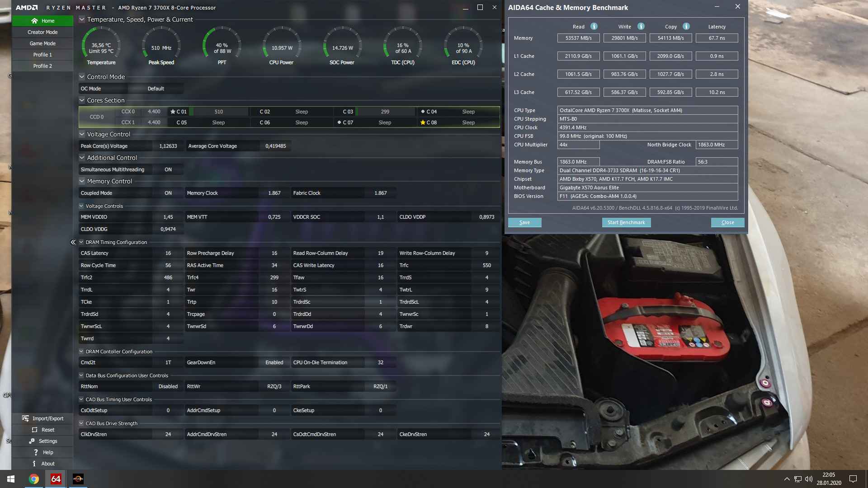Click the Read column info icon

[x=594, y=26]
